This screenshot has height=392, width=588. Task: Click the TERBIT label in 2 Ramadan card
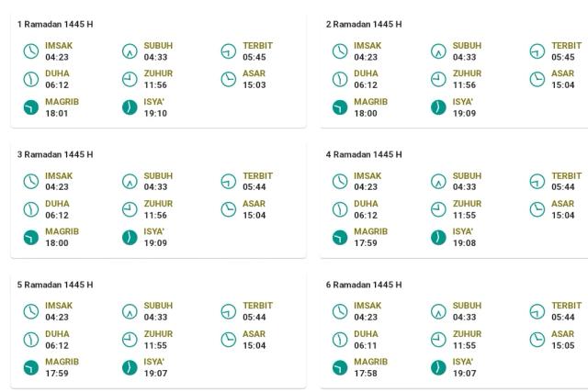566,45
